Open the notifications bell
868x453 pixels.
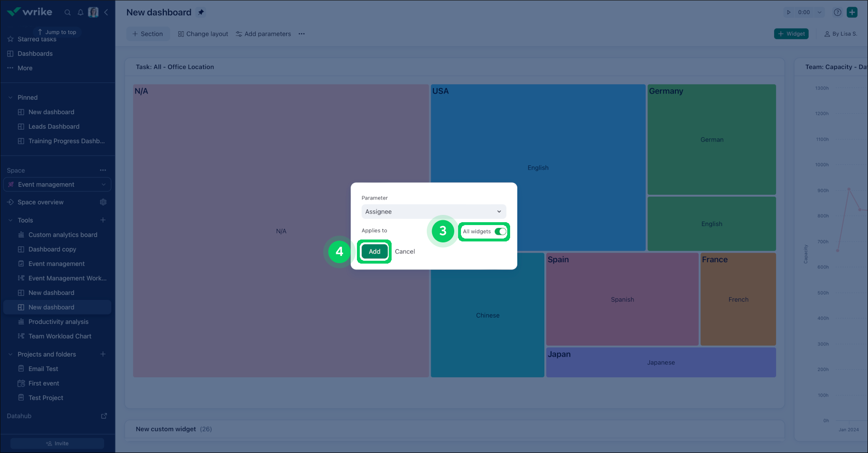click(80, 13)
